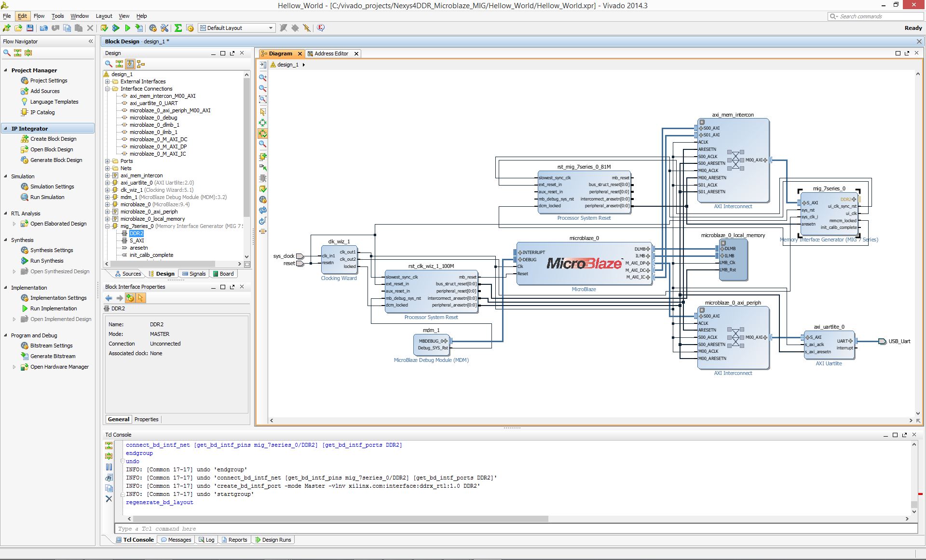Zoom out on the block diagram
926x560 pixels.
pos(263,89)
